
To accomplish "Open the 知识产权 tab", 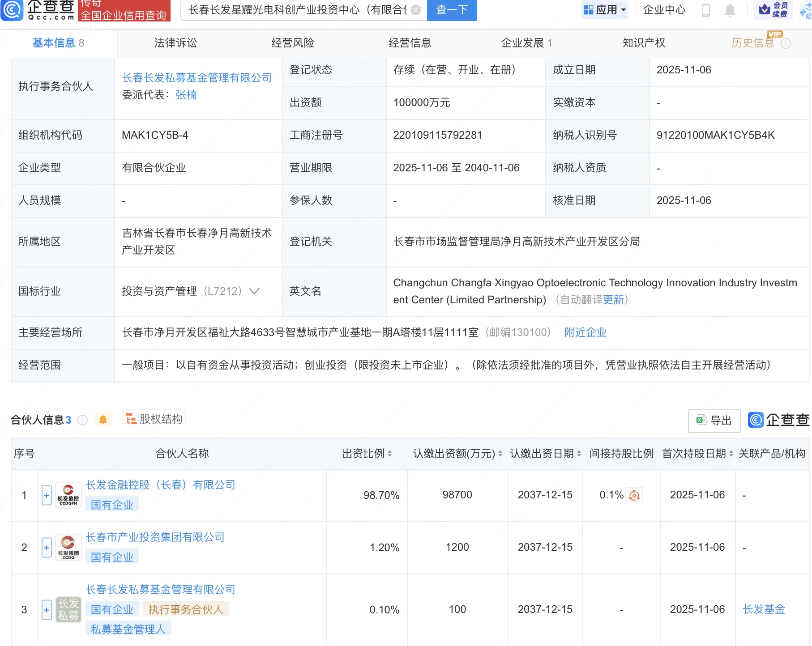I will pyautogui.click(x=644, y=43).
